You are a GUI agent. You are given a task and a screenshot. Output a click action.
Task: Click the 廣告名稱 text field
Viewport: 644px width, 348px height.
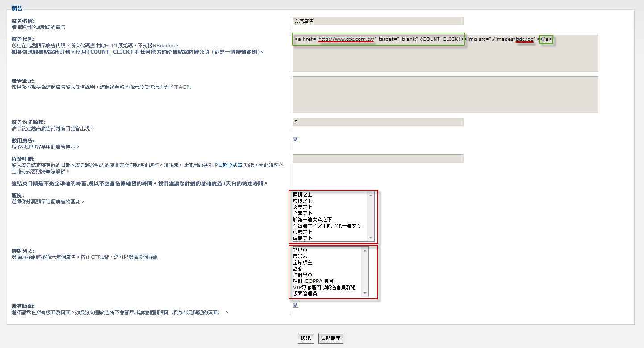pos(377,21)
